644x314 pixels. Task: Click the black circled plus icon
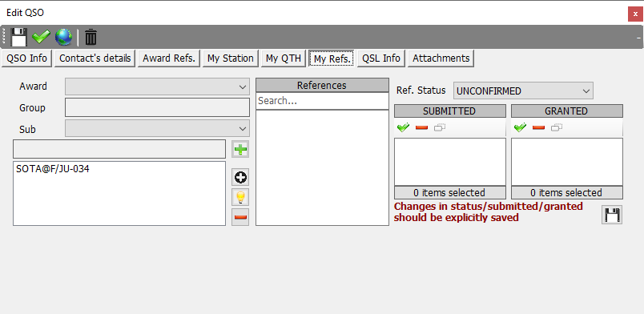[240, 178]
